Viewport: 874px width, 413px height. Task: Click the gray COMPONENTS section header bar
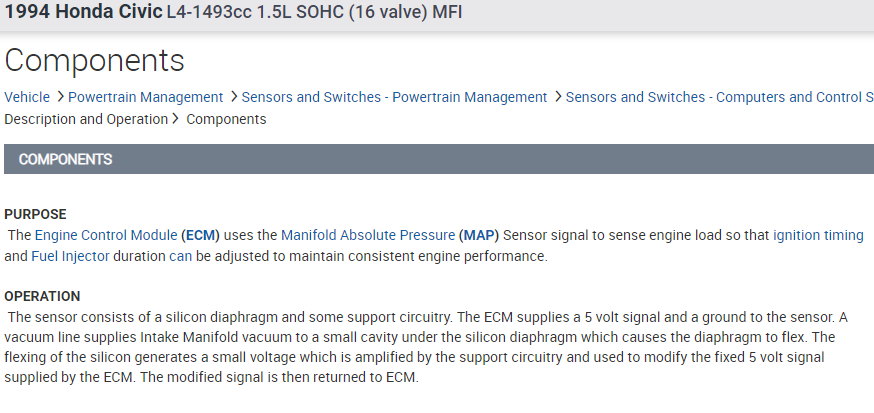tap(437, 159)
